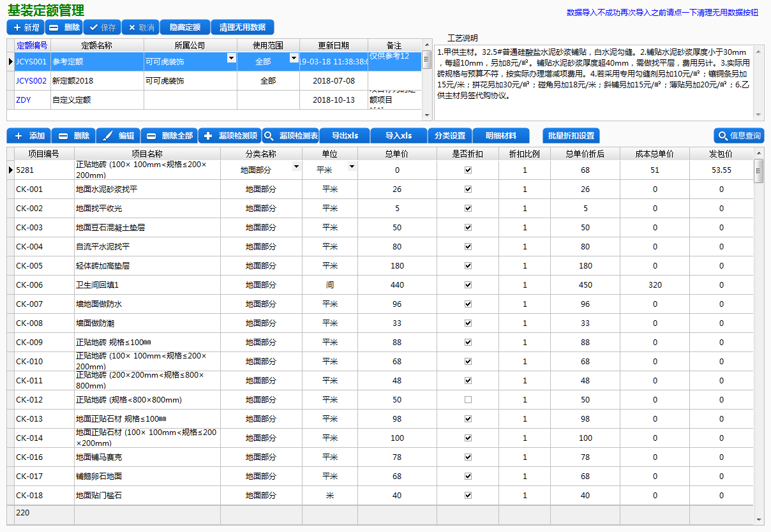Click the 发包价 column header

click(x=721, y=154)
